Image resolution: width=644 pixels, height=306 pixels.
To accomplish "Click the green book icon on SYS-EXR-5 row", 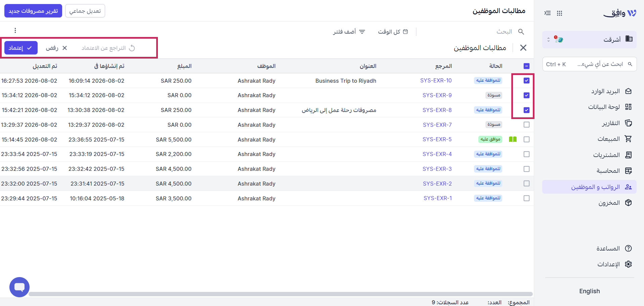I will 513,139.
